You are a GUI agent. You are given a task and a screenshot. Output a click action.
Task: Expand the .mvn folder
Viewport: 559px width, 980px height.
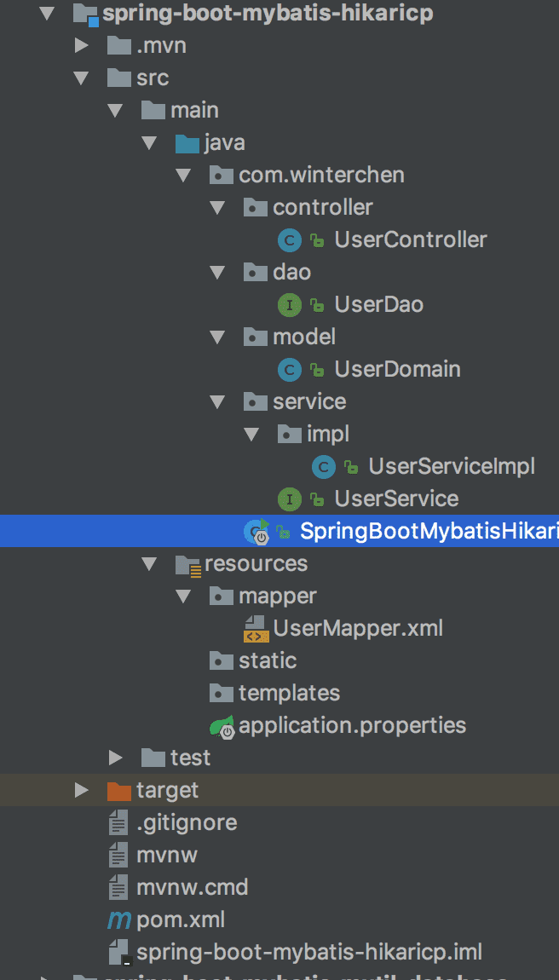pyautogui.click(x=82, y=45)
